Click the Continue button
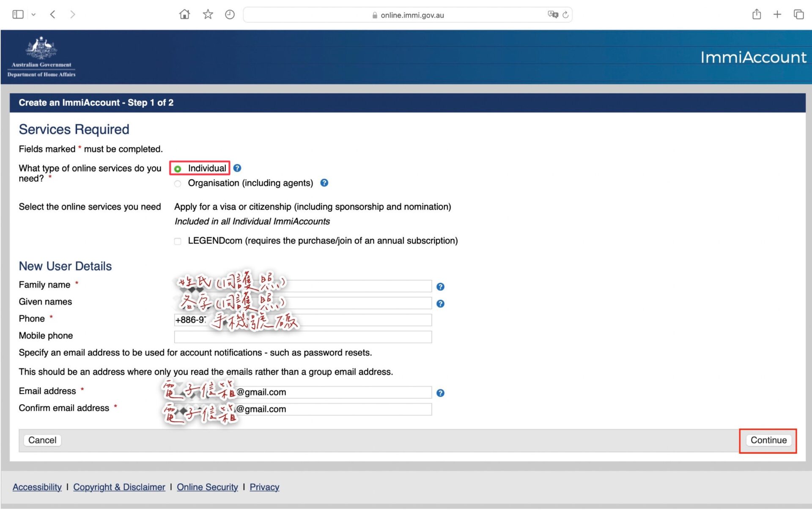This screenshot has height=512, width=812. [768, 440]
